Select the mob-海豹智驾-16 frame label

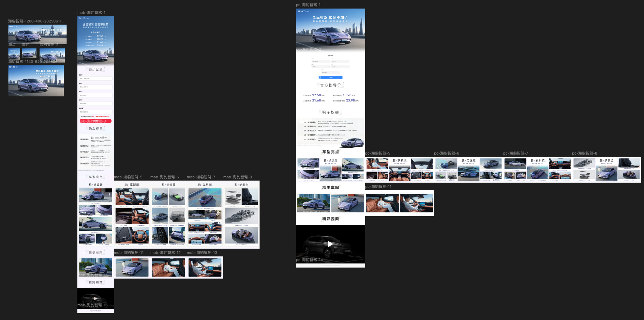point(92,305)
